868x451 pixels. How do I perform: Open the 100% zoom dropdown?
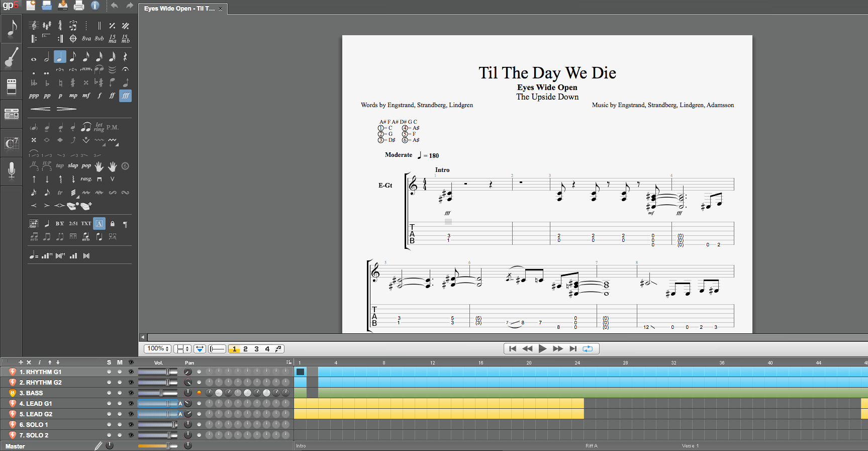point(158,349)
